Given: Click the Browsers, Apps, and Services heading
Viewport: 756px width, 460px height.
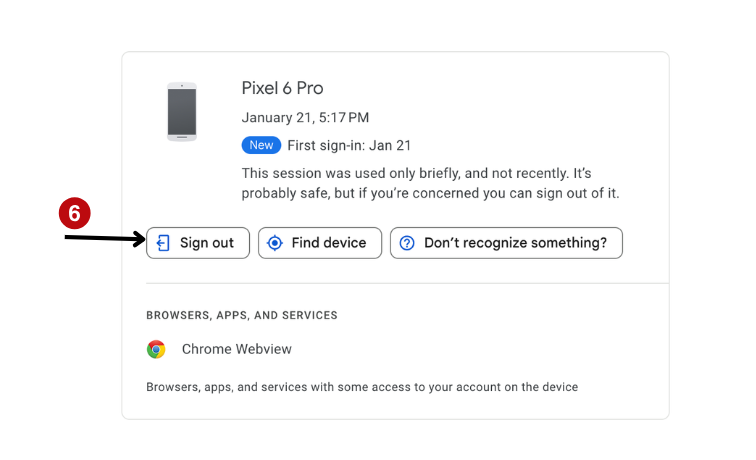Looking at the screenshot, I should (x=242, y=315).
